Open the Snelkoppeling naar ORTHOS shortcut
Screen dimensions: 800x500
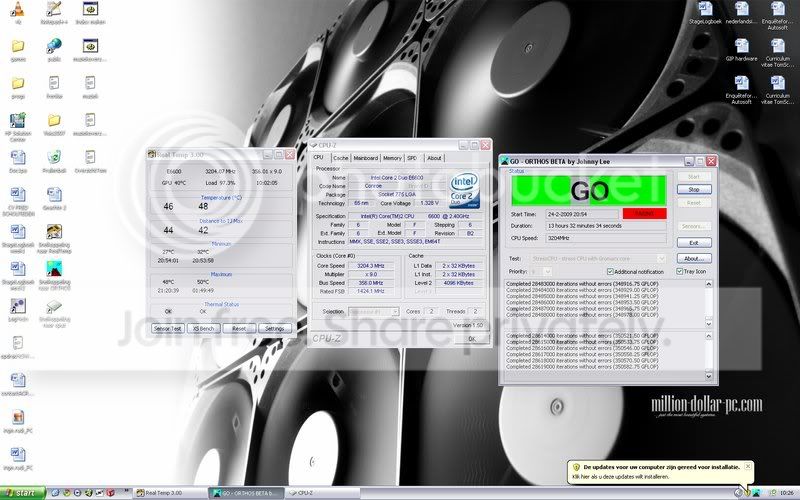54,268
